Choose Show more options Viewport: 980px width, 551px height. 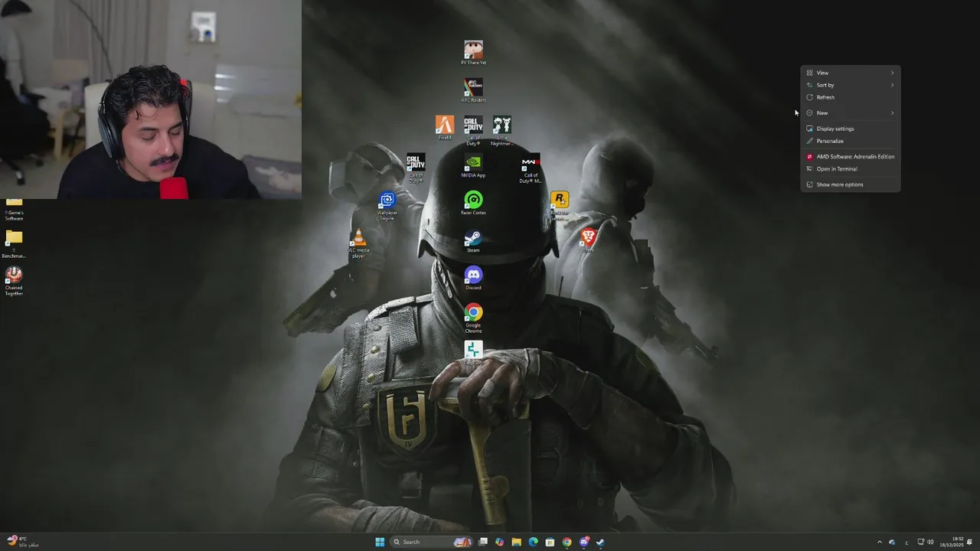[x=850, y=184]
